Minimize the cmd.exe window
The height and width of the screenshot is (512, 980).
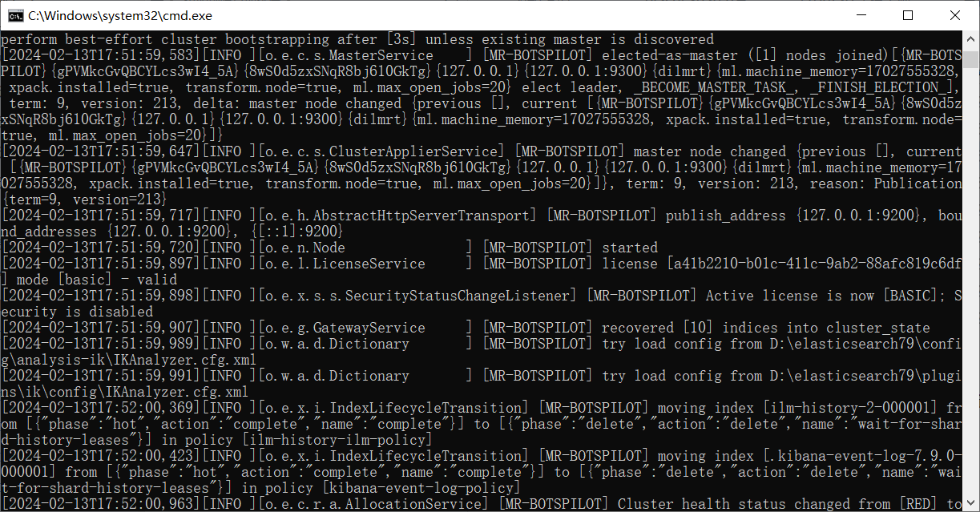pyautogui.click(x=861, y=15)
